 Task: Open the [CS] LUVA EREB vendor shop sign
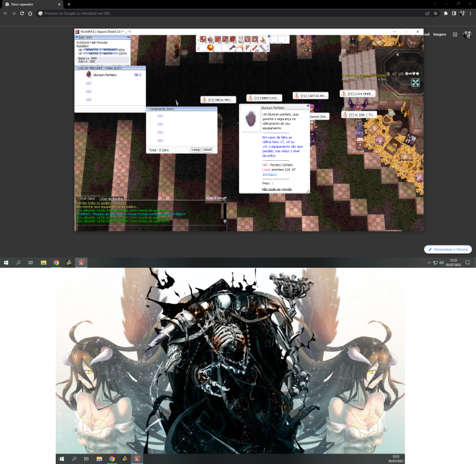[357, 94]
